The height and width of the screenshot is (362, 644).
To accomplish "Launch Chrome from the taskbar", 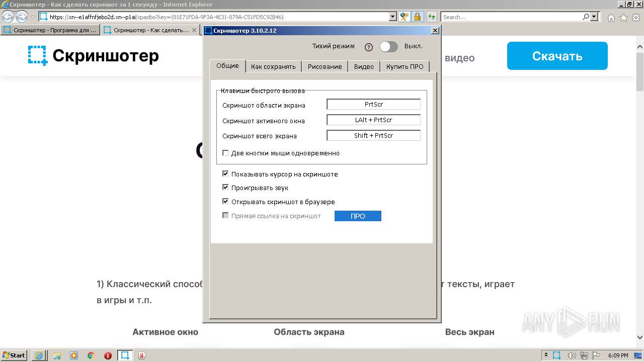I will coord(91,355).
